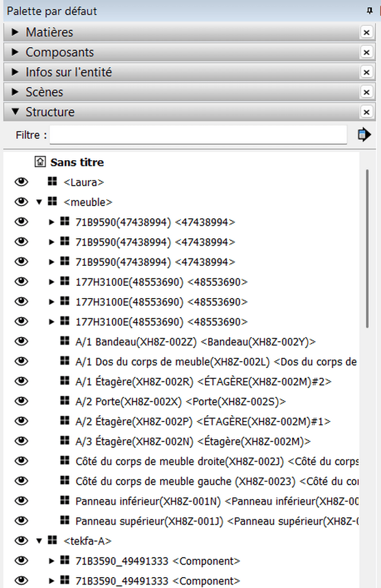Viewport: 381px width, 588px height.
Task: Click the group icon next to <tekfa-A>
Action: [x=52, y=540]
